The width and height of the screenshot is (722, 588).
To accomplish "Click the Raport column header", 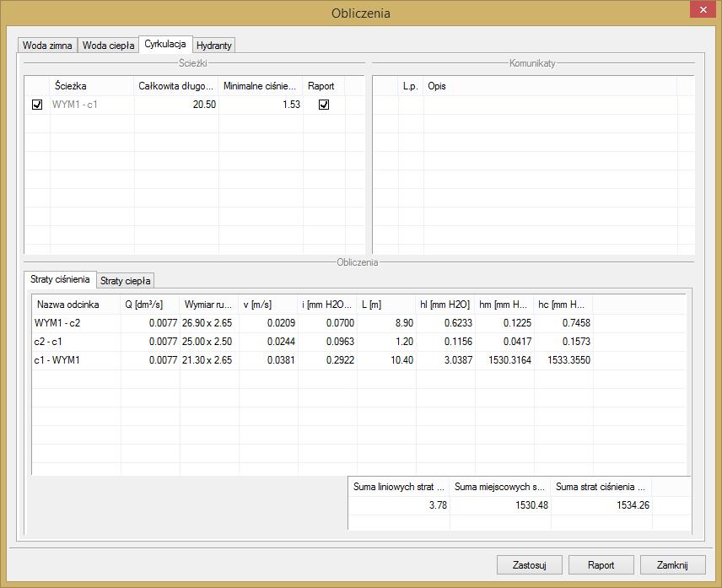I will [324, 86].
